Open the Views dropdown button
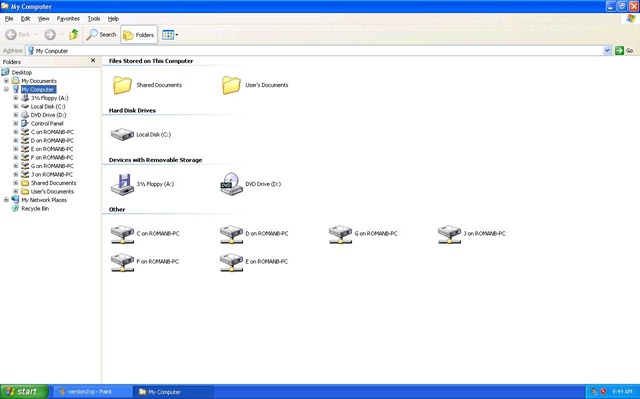640x399 pixels. click(169, 35)
